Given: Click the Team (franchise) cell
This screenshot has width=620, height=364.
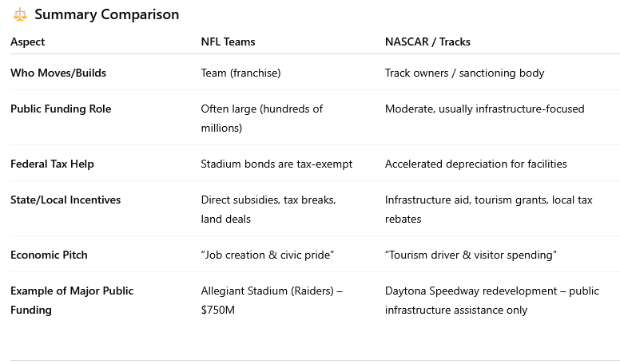Looking at the screenshot, I should (240, 73).
